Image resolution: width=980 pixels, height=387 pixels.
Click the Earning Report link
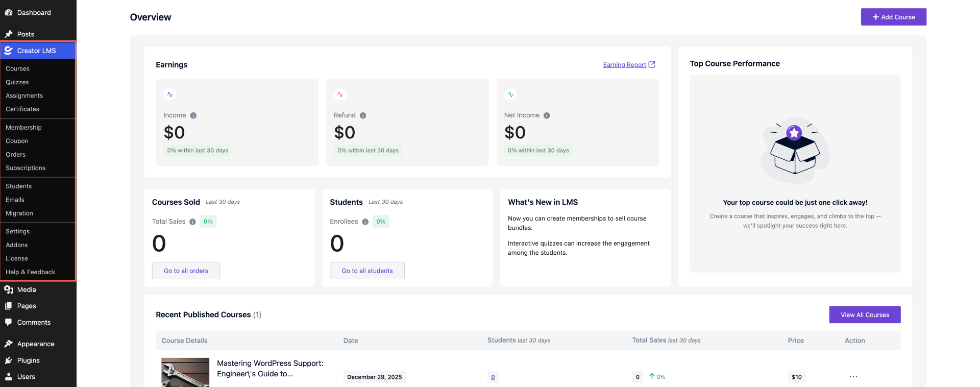click(x=624, y=65)
